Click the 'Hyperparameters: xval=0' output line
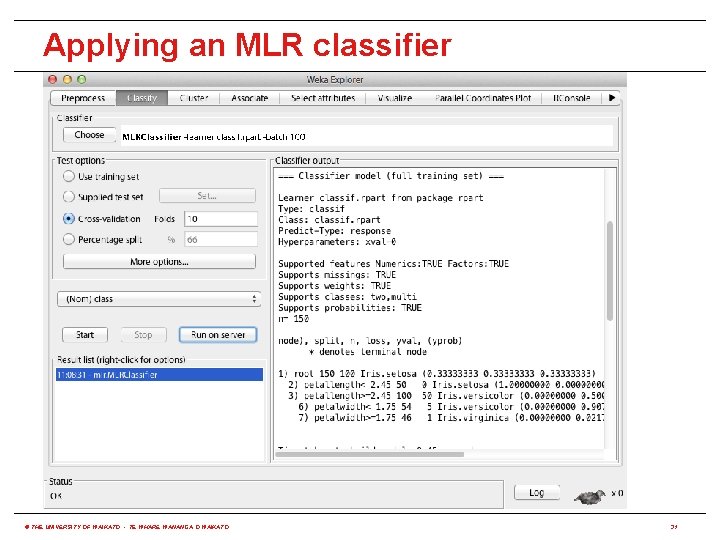This screenshot has width=720, height=540. (337, 242)
